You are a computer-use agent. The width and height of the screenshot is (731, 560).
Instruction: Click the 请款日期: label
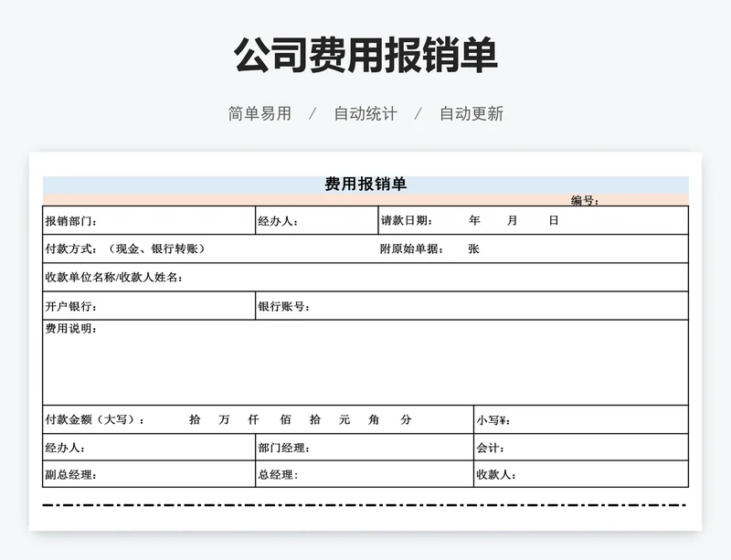(407, 220)
